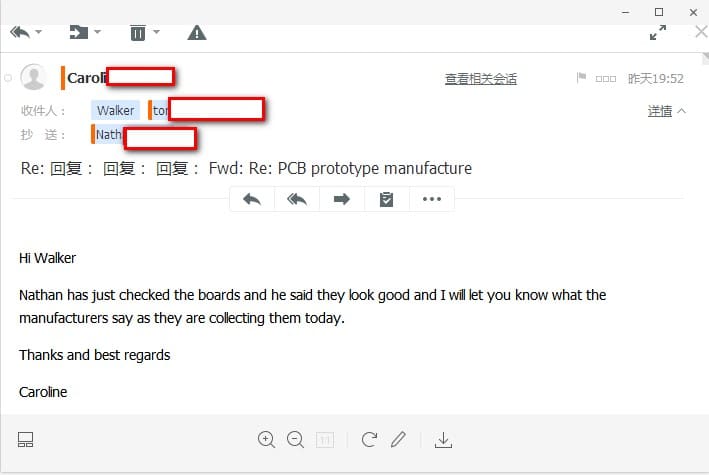Click the download arrow icon at bottom
Viewport: 709px width, 475px height.
pyautogui.click(x=443, y=440)
